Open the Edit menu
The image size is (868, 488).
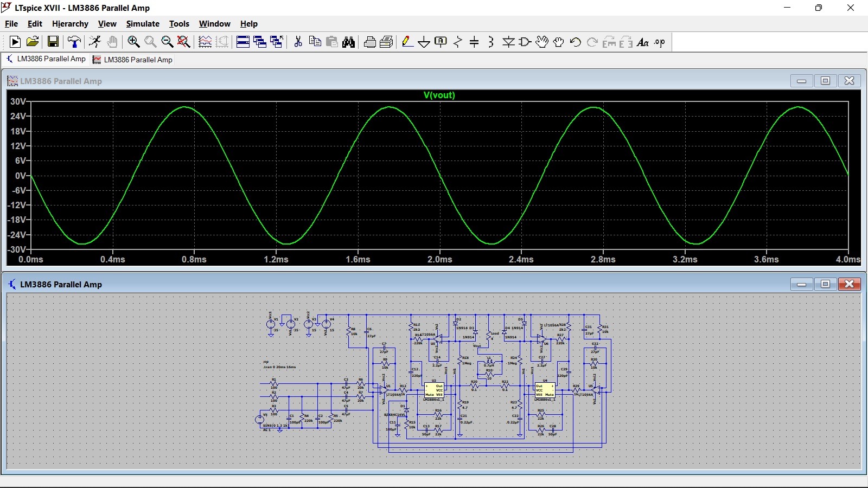point(35,24)
